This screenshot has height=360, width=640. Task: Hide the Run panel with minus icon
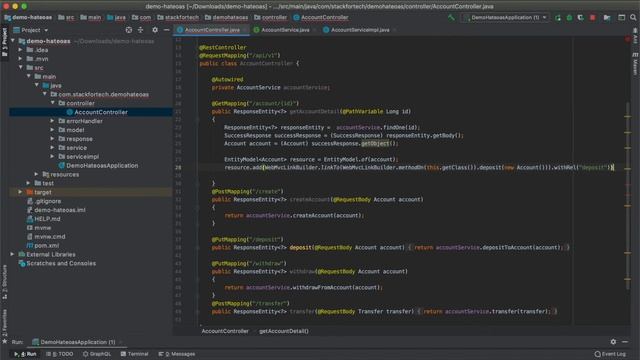tap(625, 342)
